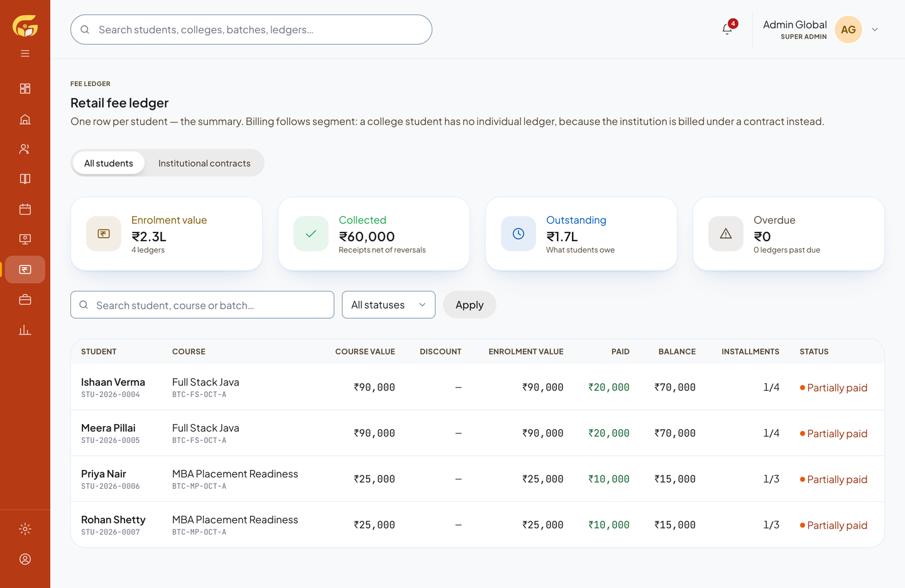Click student ID STU-2026-0004
905x588 pixels.
point(111,395)
